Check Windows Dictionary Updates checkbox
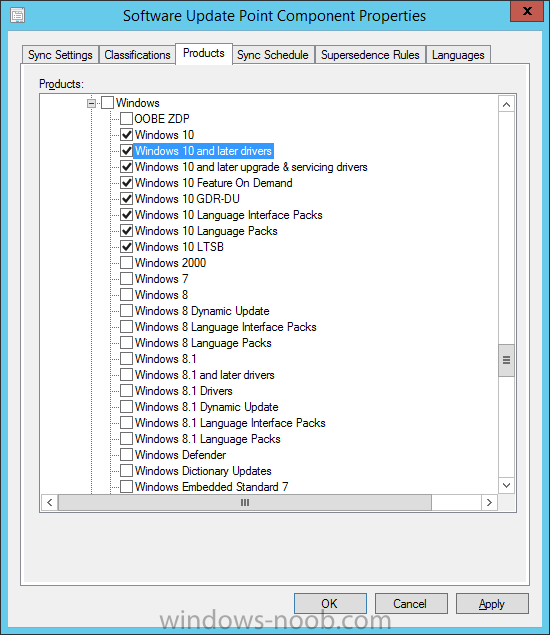The width and height of the screenshot is (550, 635). (126, 471)
